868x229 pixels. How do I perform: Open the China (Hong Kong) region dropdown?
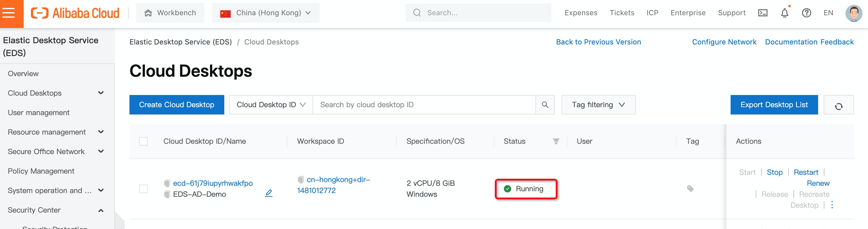click(265, 13)
